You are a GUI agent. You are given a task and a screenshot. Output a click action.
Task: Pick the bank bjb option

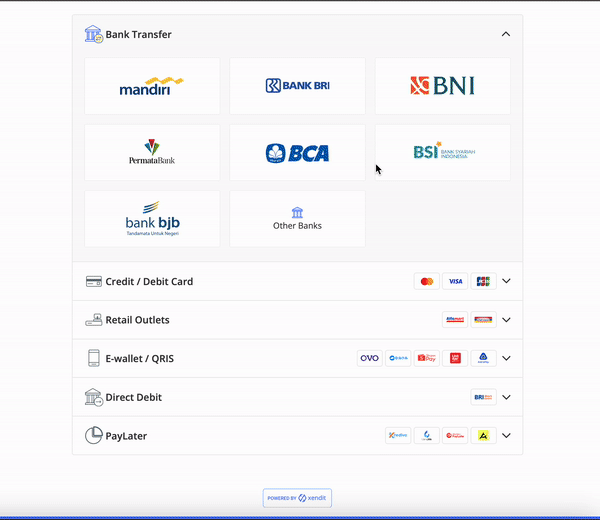(152, 219)
